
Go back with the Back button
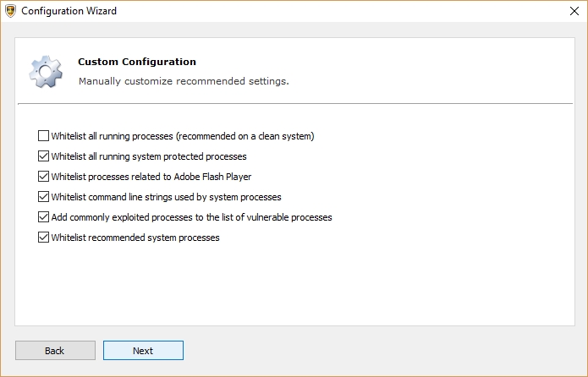click(55, 351)
